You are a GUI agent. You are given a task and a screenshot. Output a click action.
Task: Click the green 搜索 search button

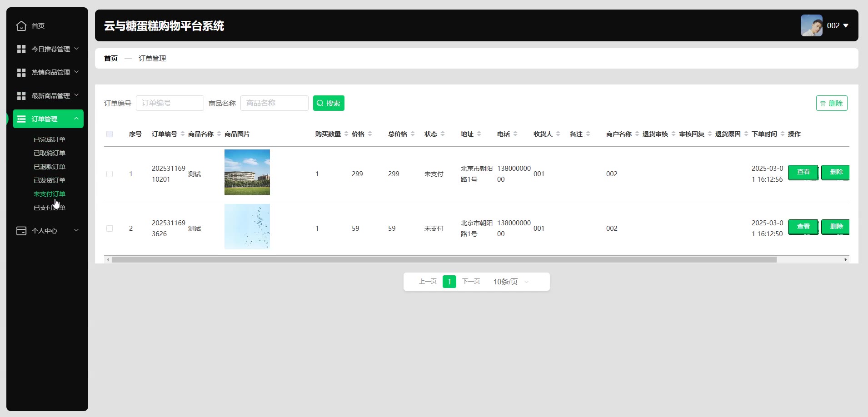pyautogui.click(x=329, y=103)
